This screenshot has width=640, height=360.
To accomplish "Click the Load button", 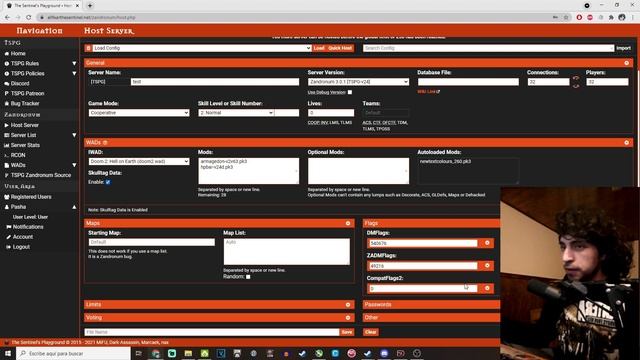I will tap(319, 48).
